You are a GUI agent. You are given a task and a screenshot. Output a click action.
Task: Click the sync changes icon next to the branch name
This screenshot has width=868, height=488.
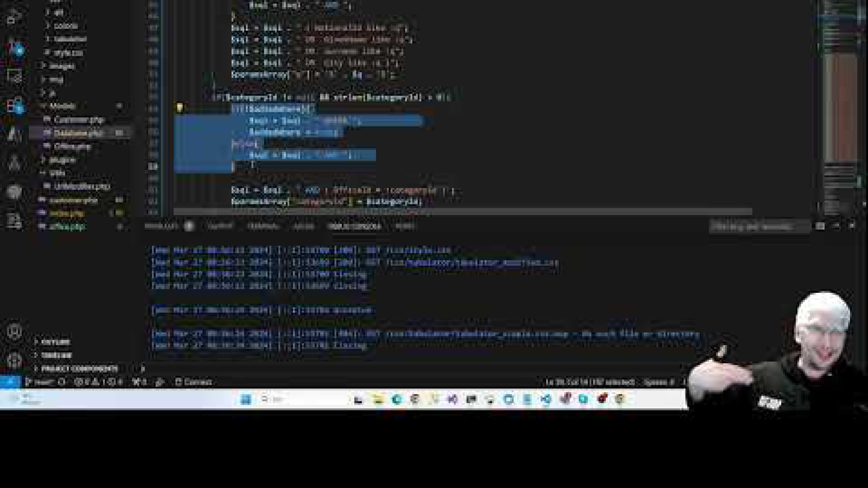pos(62,382)
